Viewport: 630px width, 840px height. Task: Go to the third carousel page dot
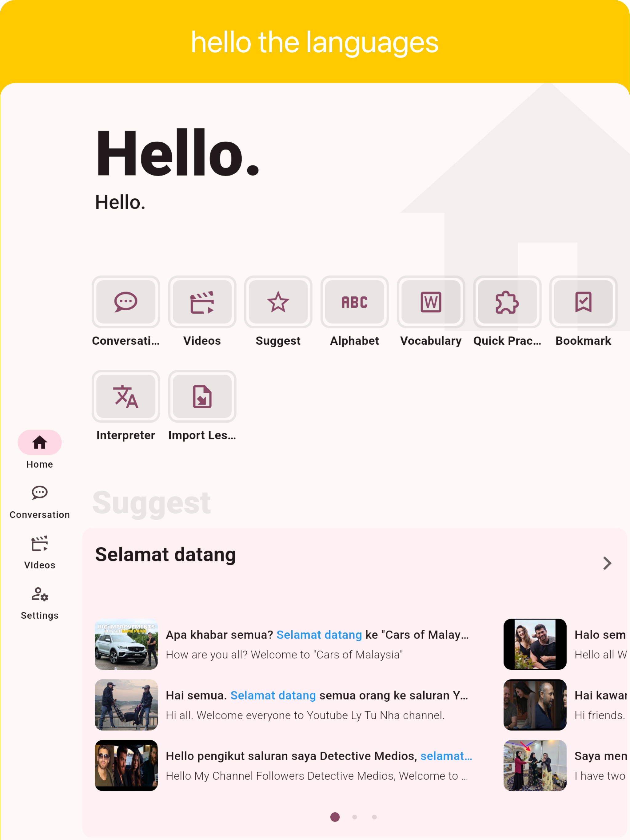tap(374, 817)
